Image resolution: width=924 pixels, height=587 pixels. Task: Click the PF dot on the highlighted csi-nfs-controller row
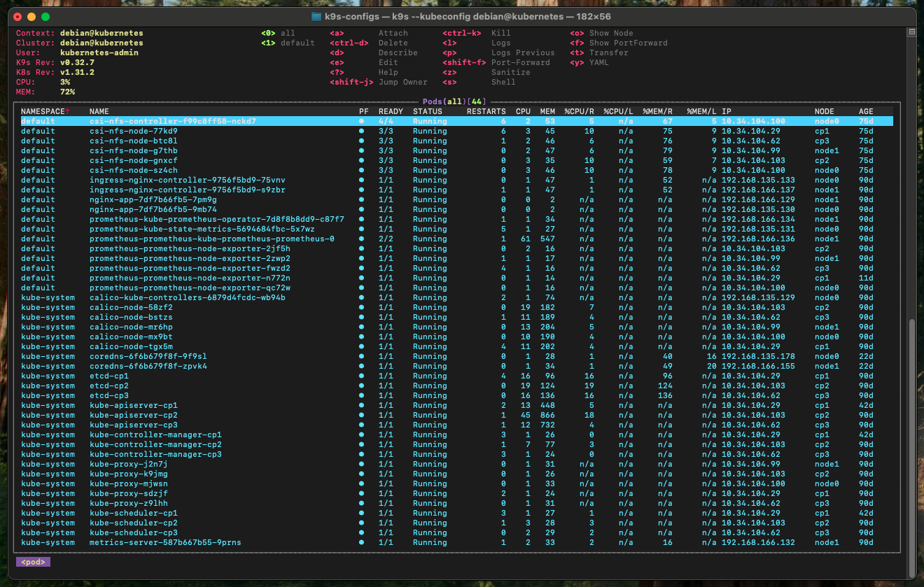click(x=362, y=121)
